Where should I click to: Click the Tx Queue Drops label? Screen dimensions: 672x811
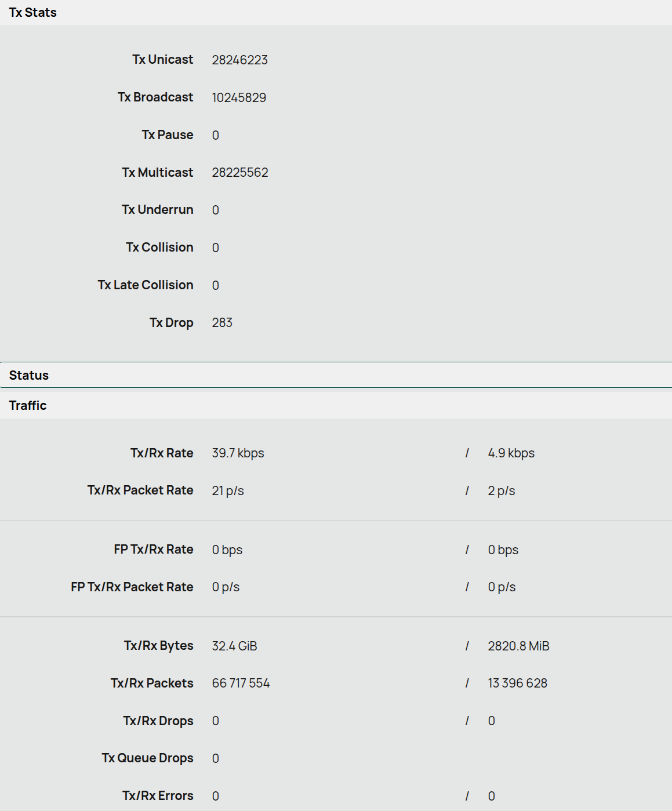click(x=147, y=758)
